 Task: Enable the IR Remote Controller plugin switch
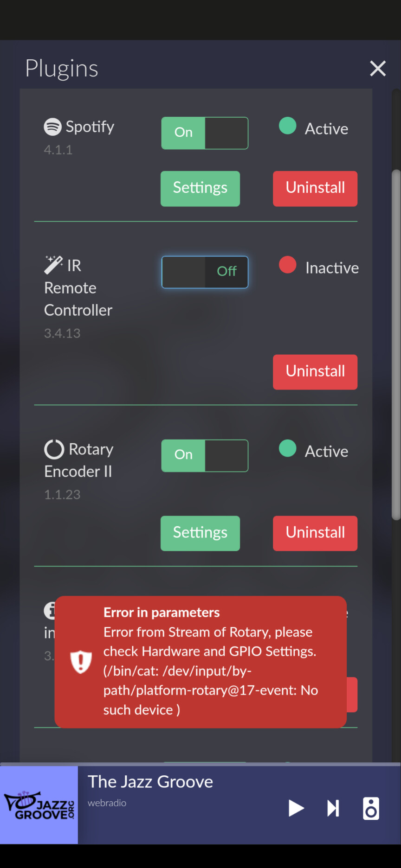tap(205, 272)
